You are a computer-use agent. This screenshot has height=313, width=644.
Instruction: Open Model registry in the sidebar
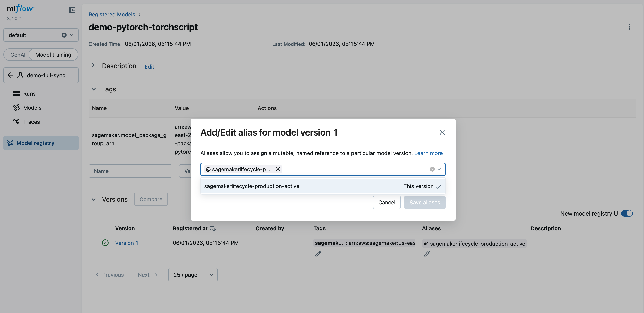pyautogui.click(x=41, y=143)
